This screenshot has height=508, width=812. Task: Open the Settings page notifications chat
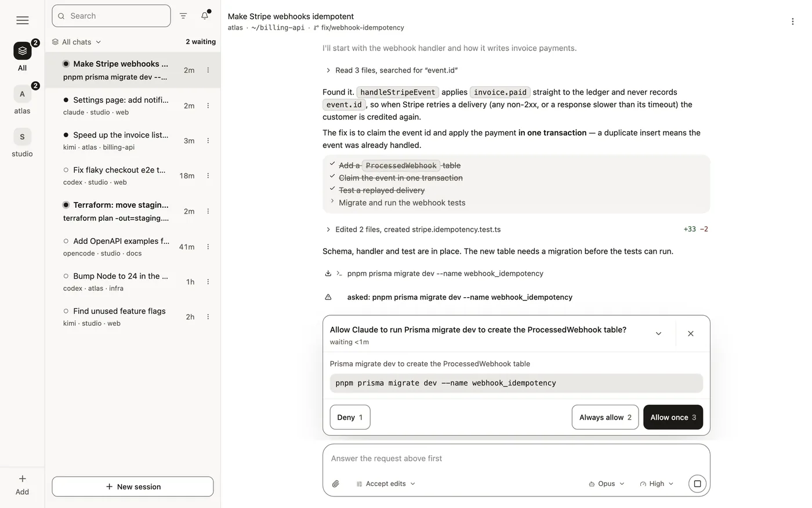pyautogui.click(x=133, y=106)
